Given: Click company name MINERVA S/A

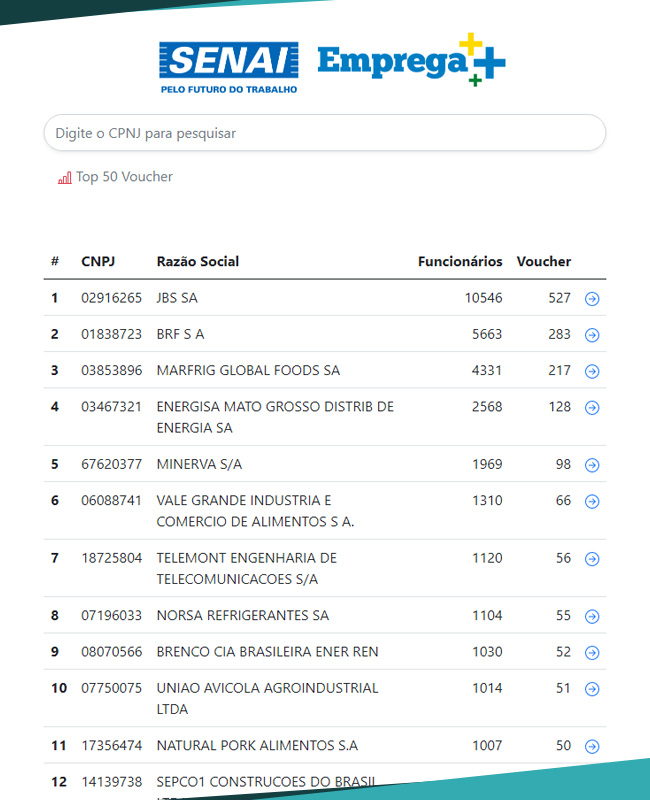Looking at the screenshot, I should [199, 464].
